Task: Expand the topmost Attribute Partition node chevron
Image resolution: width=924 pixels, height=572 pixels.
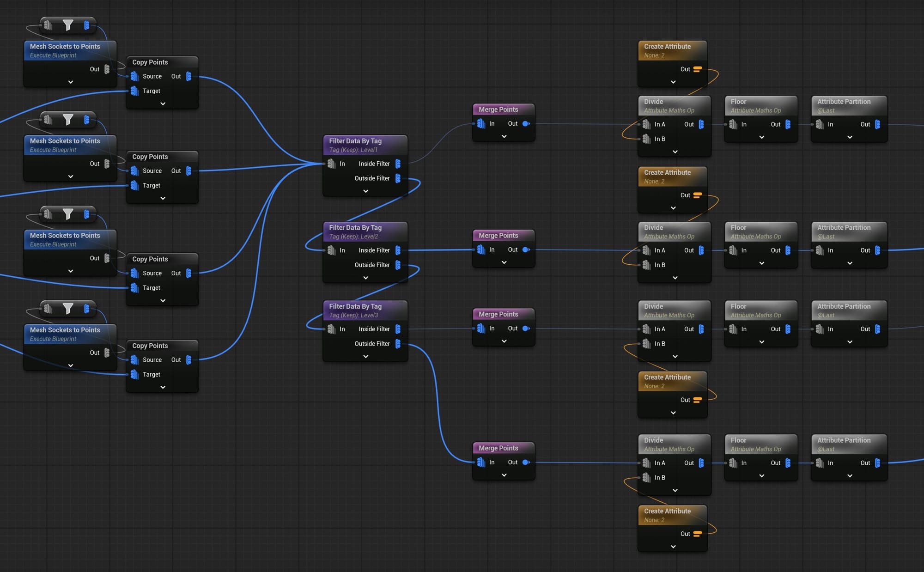Action: pos(850,137)
